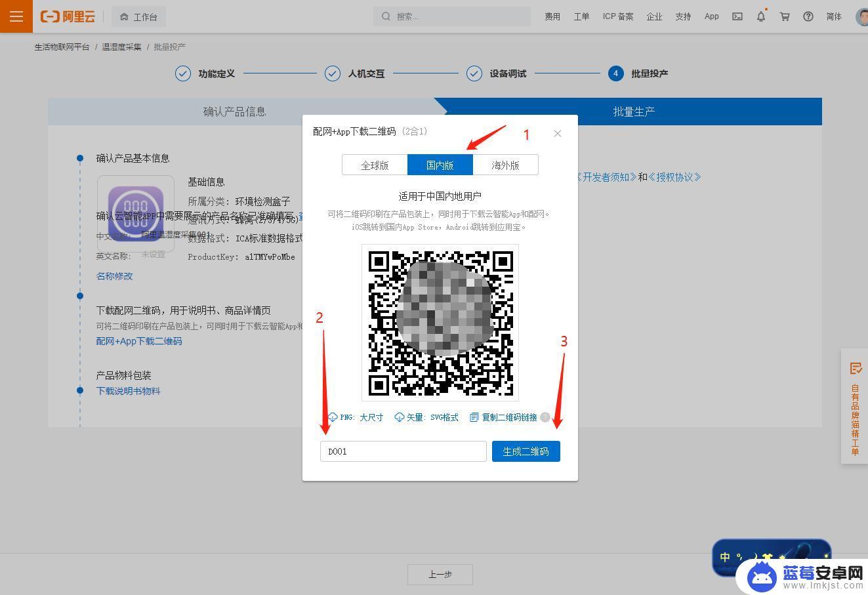Open the 费用 menu
The width and height of the screenshot is (868, 595).
[x=552, y=16]
